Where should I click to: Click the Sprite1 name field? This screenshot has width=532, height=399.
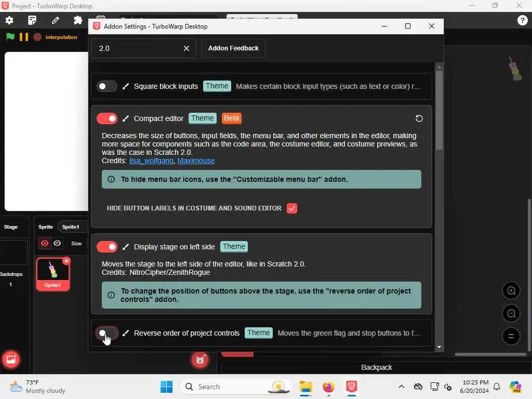click(72, 227)
